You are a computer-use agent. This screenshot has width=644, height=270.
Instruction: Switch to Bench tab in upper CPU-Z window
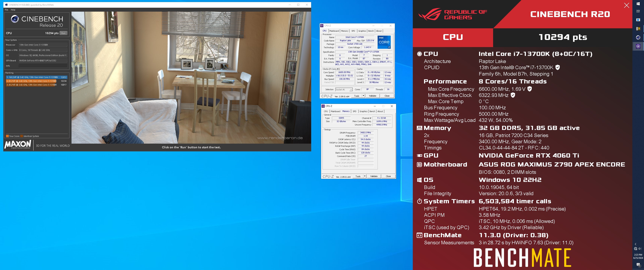point(371,31)
